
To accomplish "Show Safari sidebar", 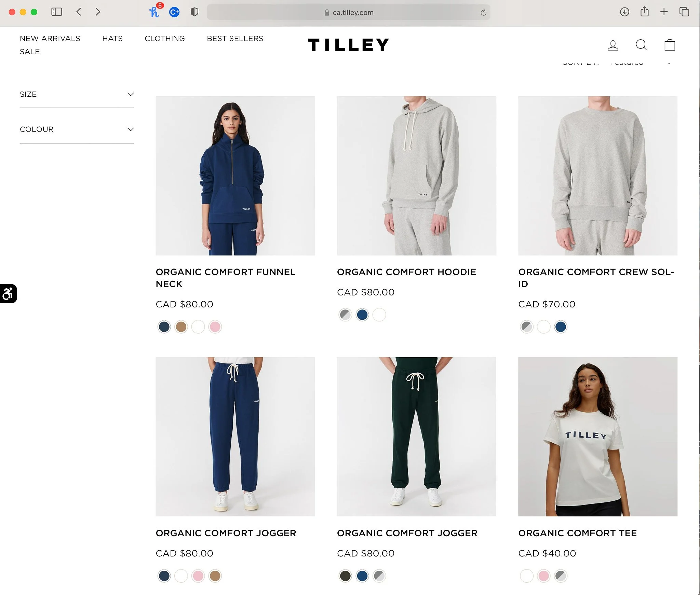I will (56, 12).
